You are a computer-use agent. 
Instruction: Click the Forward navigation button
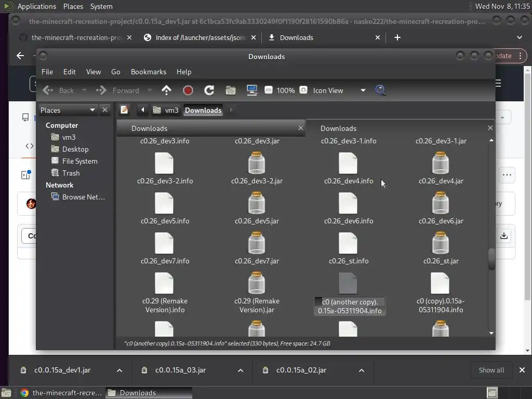tap(117, 90)
